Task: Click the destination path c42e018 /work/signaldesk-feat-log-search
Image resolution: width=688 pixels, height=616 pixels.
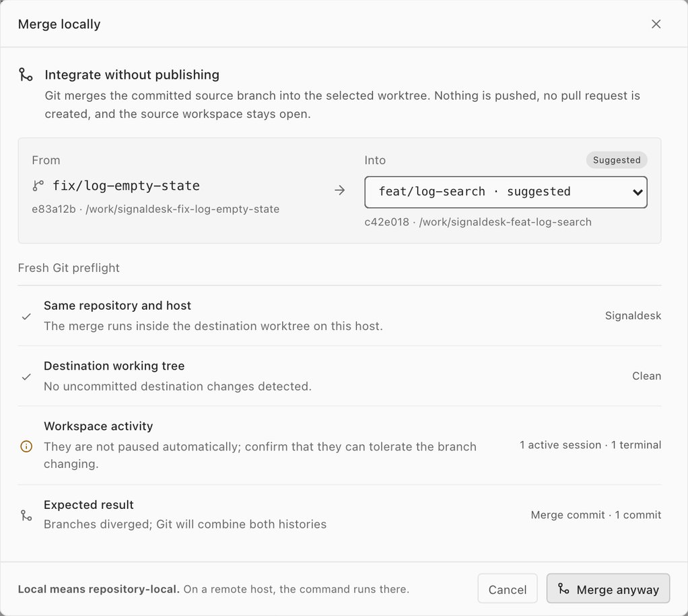Action: [478, 222]
